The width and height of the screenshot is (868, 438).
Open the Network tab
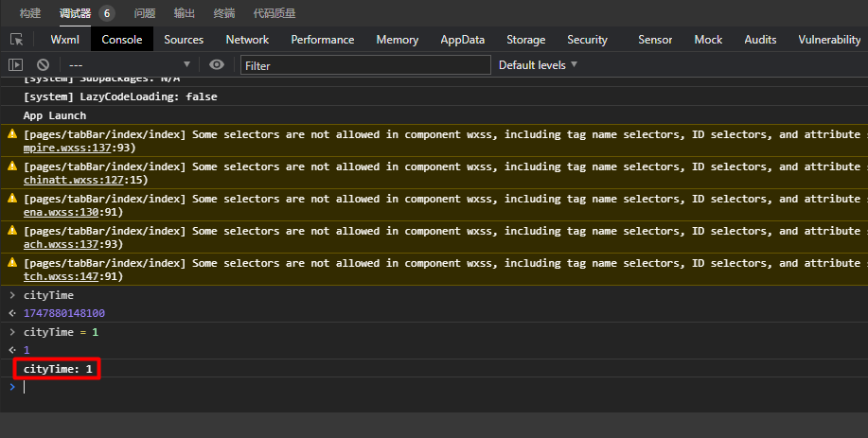(247, 40)
